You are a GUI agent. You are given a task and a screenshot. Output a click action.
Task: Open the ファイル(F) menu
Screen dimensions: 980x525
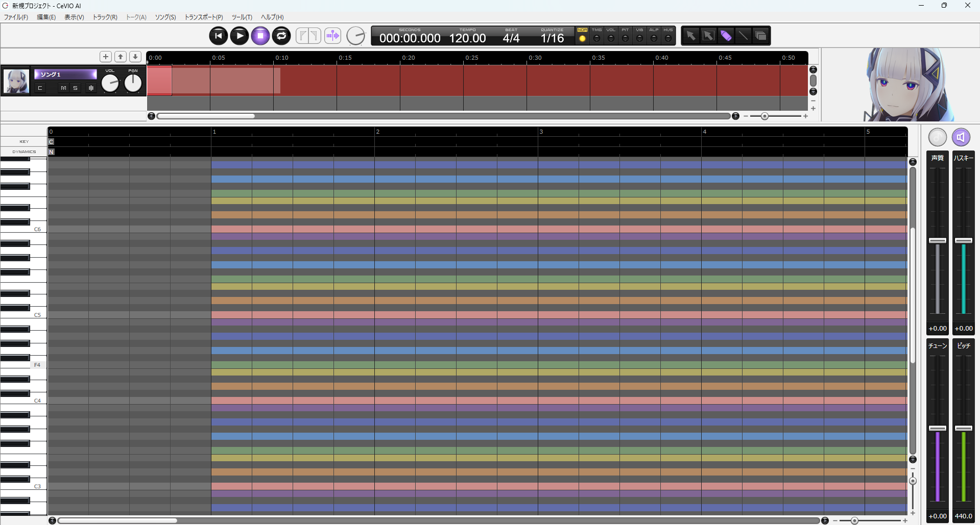16,17
